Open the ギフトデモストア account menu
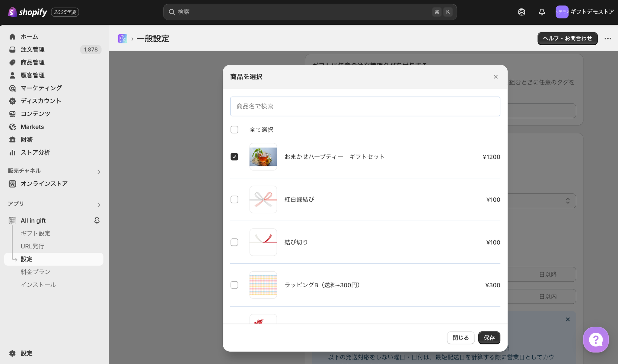 pyautogui.click(x=585, y=12)
